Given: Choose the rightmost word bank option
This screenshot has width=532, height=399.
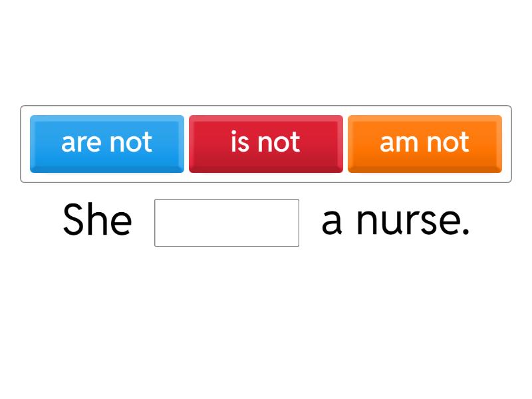Looking at the screenshot, I should tap(424, 144).
